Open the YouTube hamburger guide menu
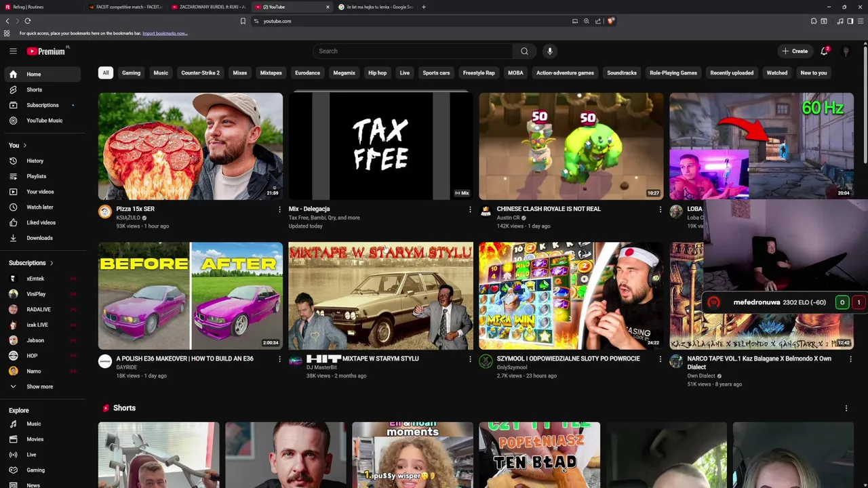868x488 pixels. pyautogui.click(x=13, y=51)
